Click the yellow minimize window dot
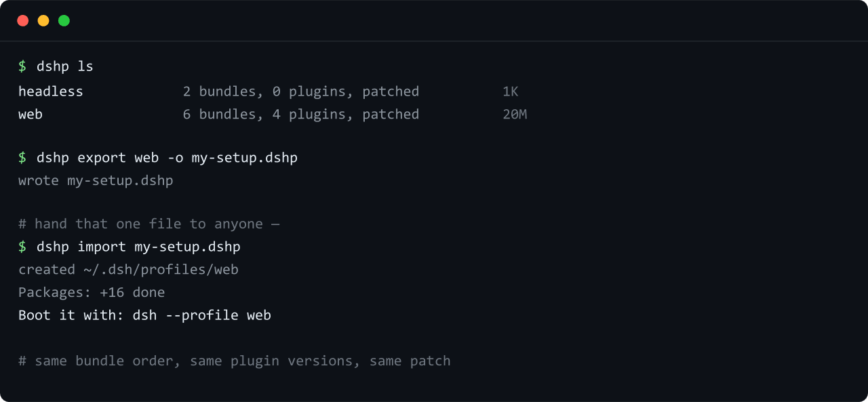868x402 pixels. click(x=43, y=20)
